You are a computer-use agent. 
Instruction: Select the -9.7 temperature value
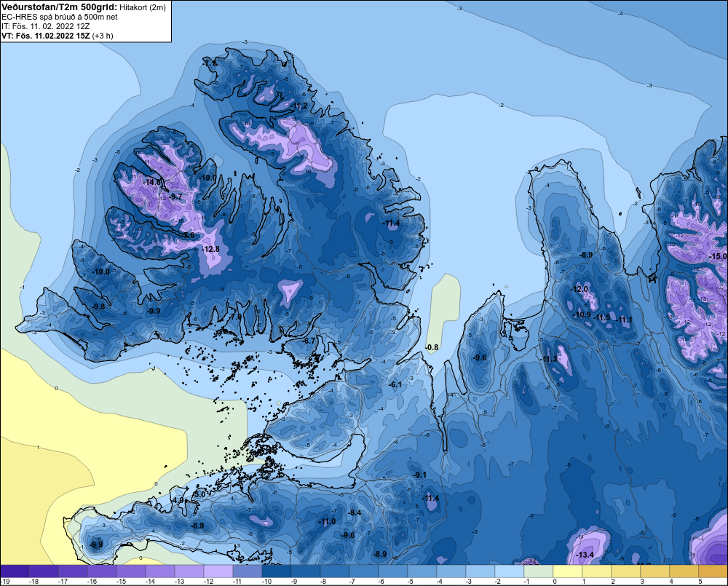(175, 197)
